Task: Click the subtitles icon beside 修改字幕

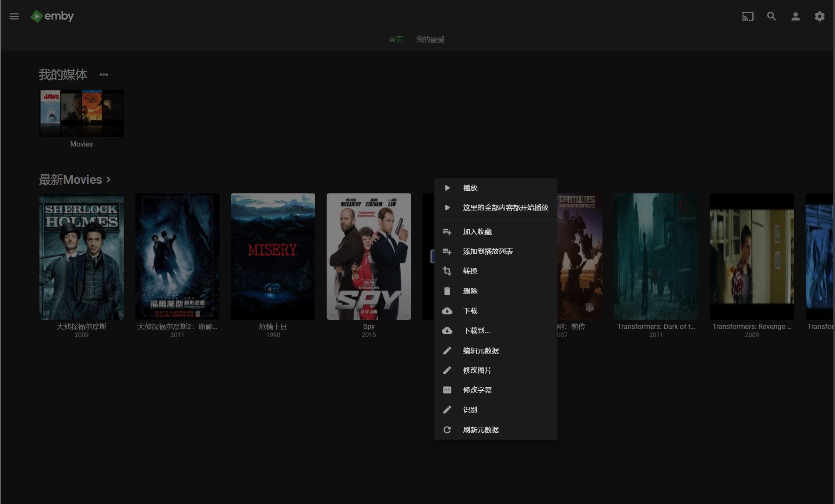Action: tap(447, 390)
